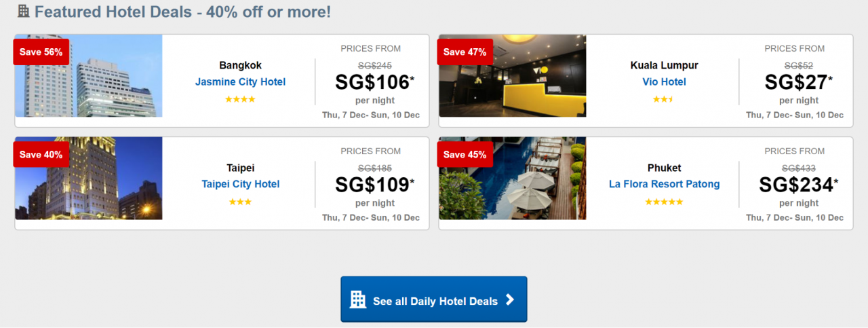Open the Jasmine City Hotel link
This screenshot has height=328, width=868.
(x=240, y=82)
